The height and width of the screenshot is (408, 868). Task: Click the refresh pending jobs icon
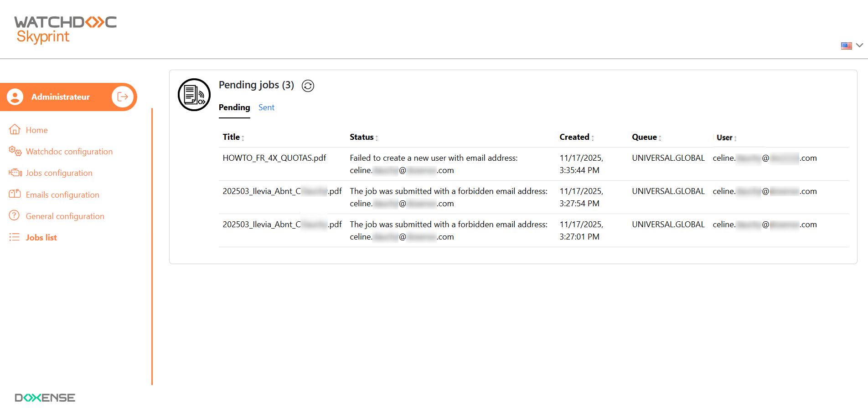coord(308,86)
